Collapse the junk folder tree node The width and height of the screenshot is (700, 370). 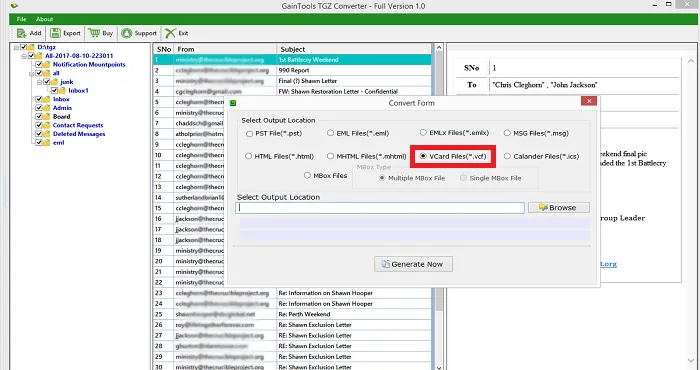(x=40, y=82)
